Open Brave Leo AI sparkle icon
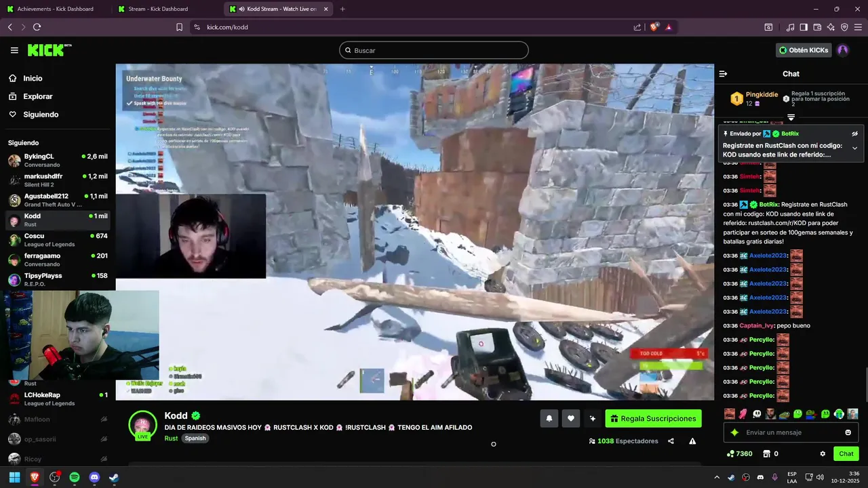Viewport: 868px width, 488px height. [831, 27]
